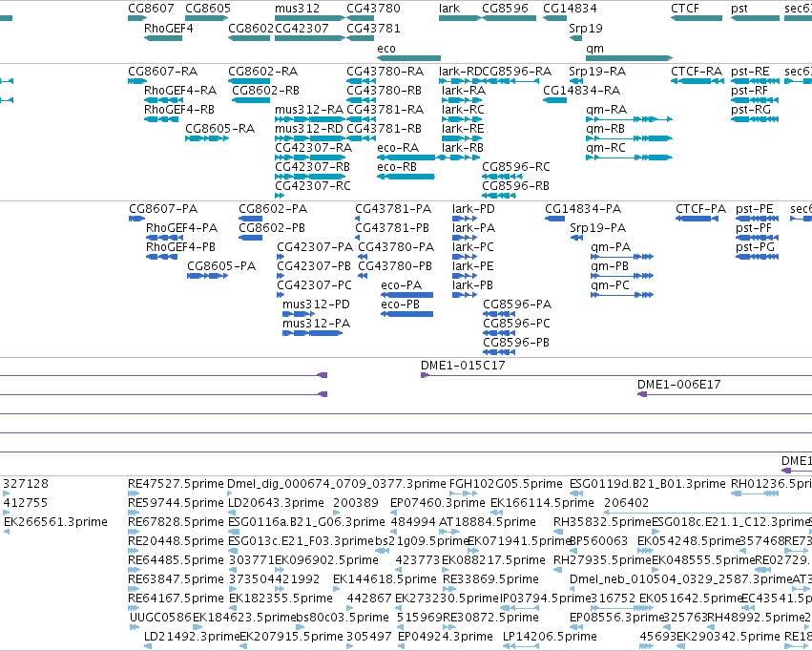This screenshot has width=812, height=651.
Task: Select protein CG8602-PB
Action: [x=272, y=228]
